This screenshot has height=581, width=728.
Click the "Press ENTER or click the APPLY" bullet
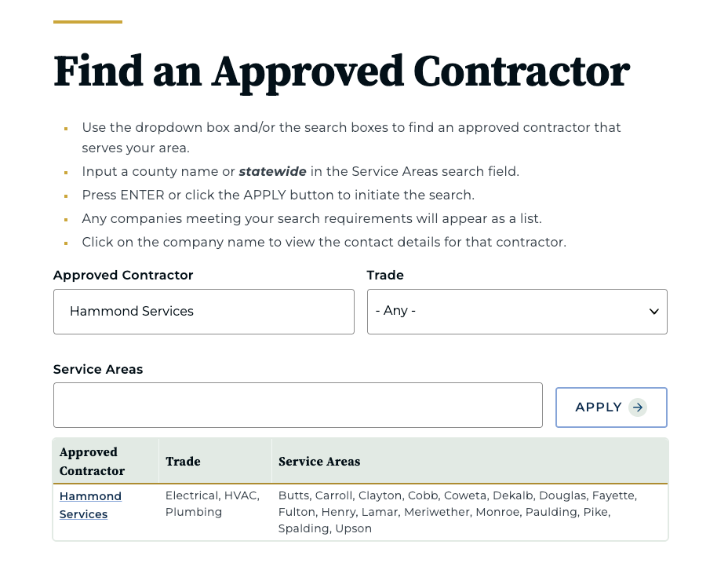pos(278,195)
